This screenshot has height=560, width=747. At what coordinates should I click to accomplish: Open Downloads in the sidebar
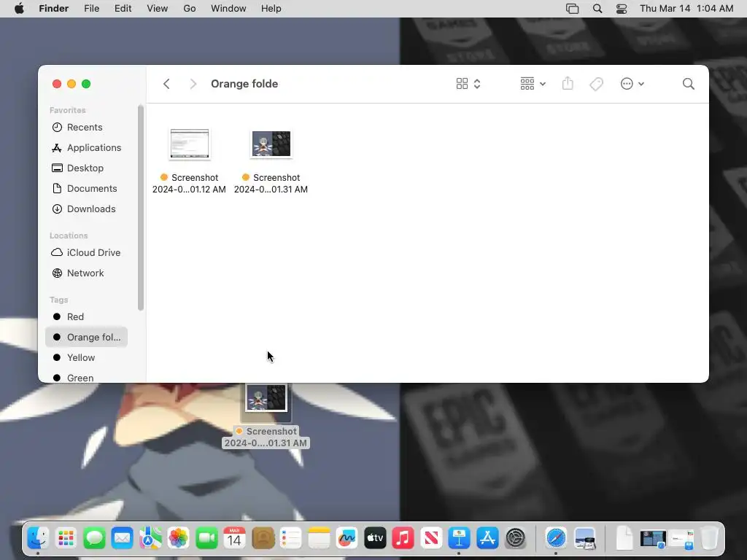86,209
